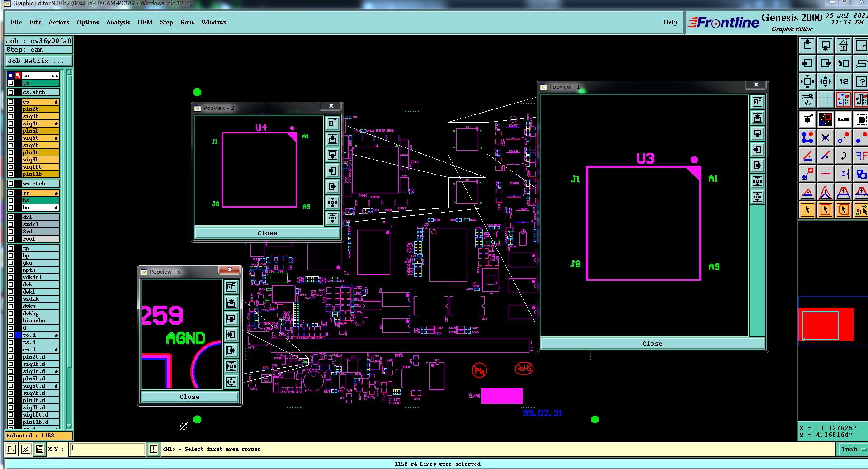Open the Windows menu

tap(213, 22)
